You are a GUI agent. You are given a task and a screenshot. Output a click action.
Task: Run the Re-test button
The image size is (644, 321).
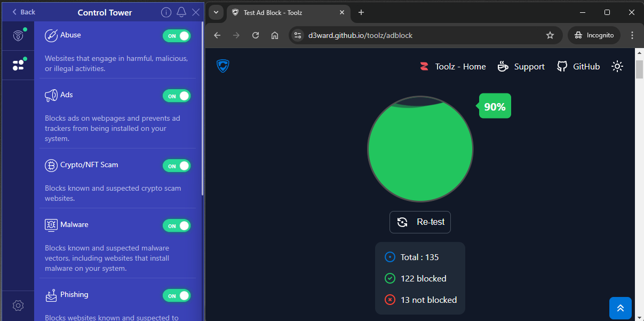[x=420, y=222]
